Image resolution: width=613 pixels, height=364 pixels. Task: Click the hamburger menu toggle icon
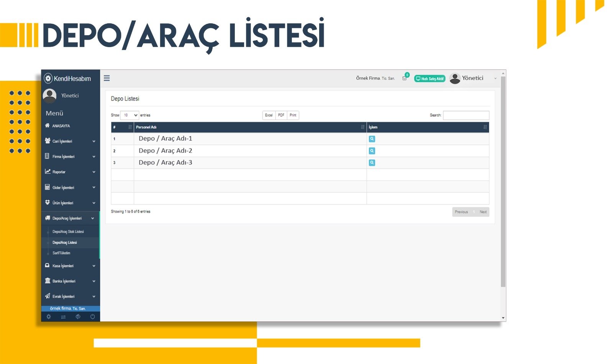tap(107, 78)
